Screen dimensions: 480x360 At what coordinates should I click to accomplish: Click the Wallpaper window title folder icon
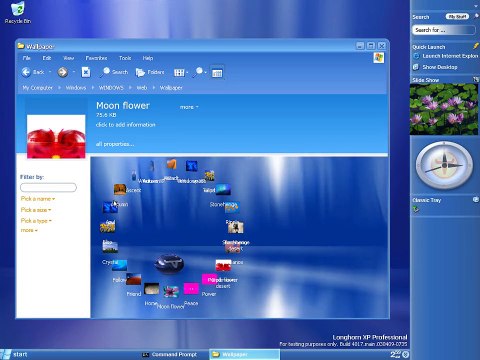(x=21, y=46)
